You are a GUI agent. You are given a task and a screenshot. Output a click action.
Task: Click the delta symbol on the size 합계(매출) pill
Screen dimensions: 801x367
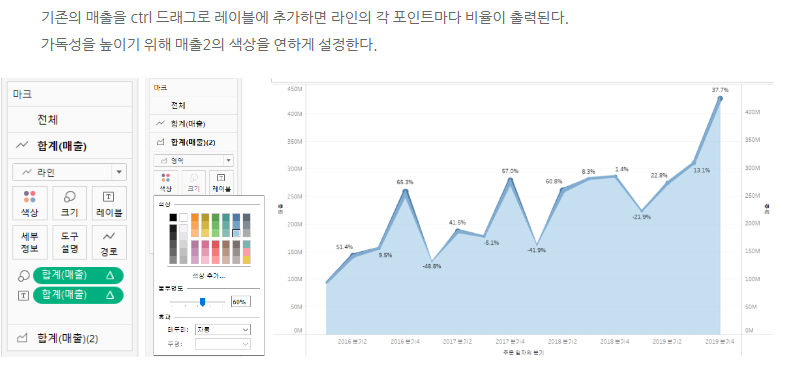[110, 275]
